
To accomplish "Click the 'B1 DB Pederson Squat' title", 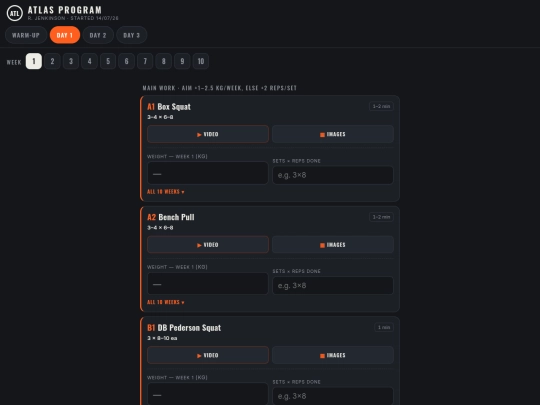I will coord(184,328).
